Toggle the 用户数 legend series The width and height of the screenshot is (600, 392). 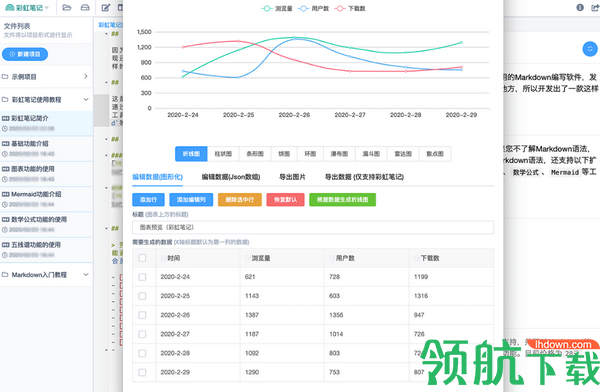click(313, 8)
